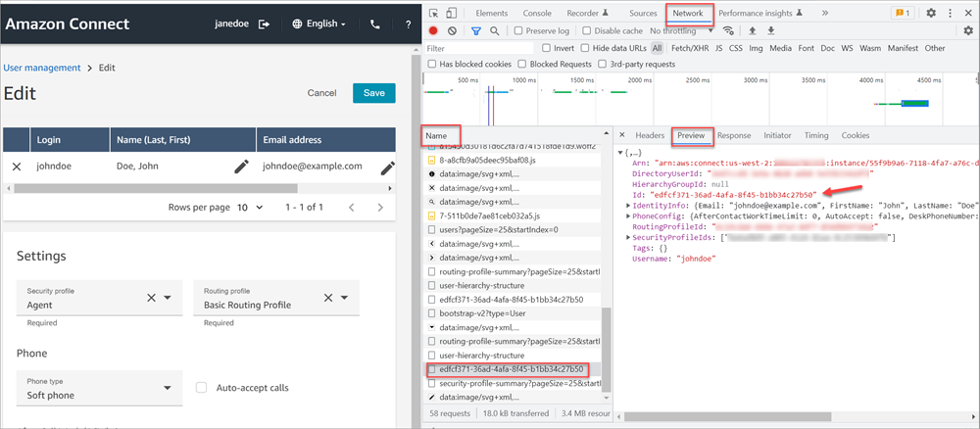This screenshot has height=429, width=980.
Task: Open the Console tab in DevTools
Action: click(536, 14)
